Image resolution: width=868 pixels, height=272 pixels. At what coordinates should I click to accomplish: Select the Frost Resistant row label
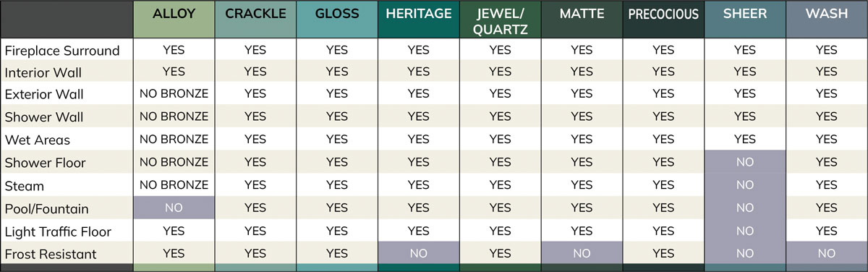(x=51, y=254)
